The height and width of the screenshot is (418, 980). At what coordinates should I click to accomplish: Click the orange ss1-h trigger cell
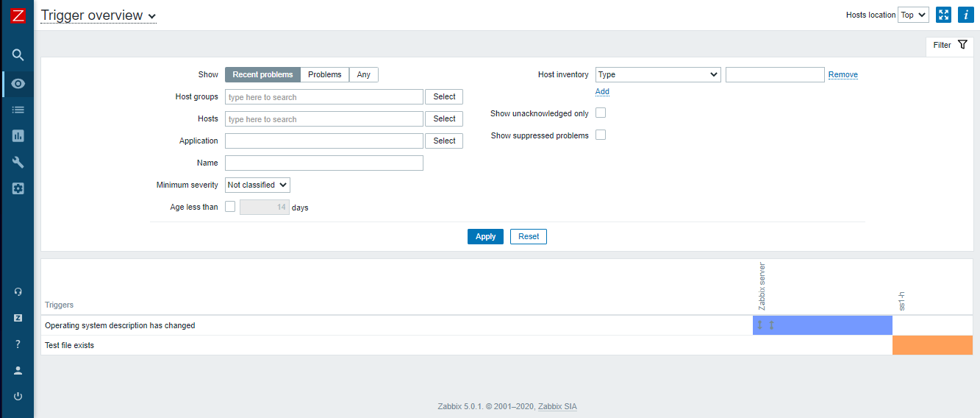[x=932, y=345]
